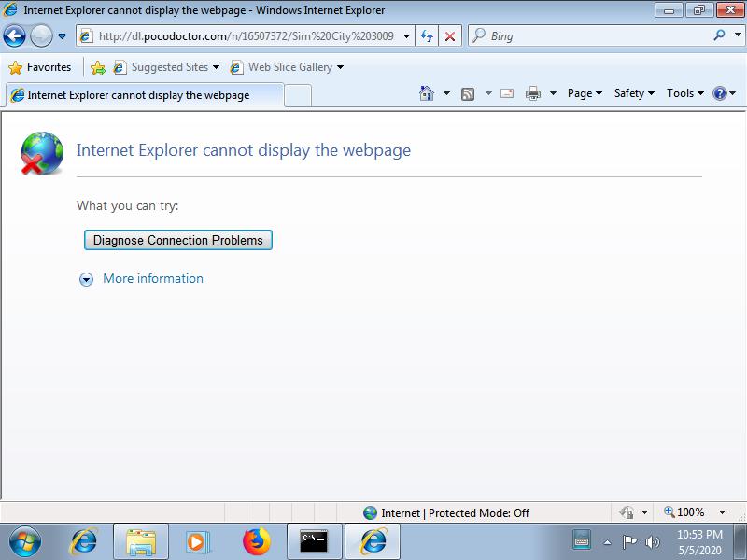
Task: Click Internet Protected Mode status zone
Action: pyautogui.click(x=446, y=512)
